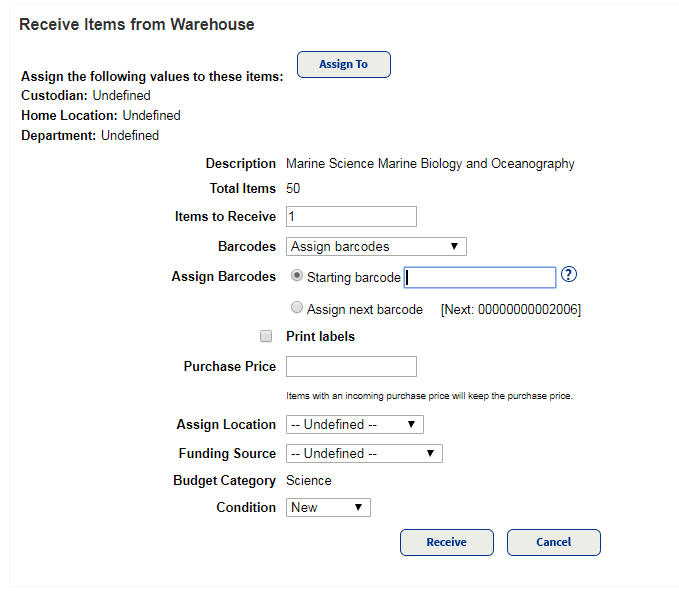
Task: Enable the Print labels checkbox
Action: (266, 336)
